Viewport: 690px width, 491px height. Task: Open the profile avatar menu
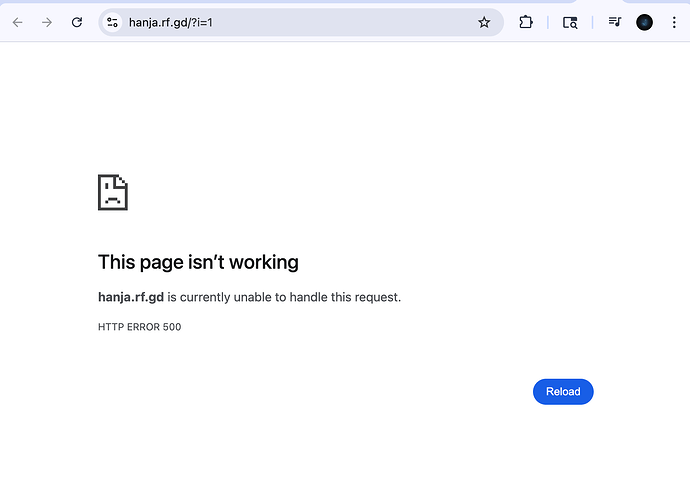(644, 22)
